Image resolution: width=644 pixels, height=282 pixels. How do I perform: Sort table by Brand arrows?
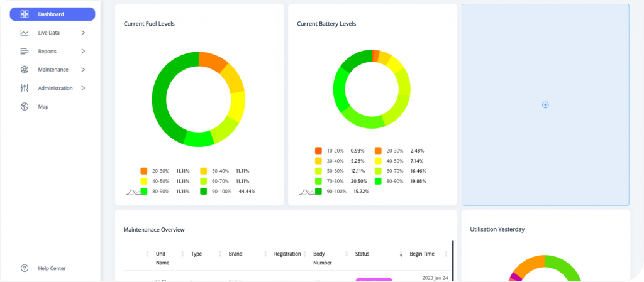coord(265,254)
